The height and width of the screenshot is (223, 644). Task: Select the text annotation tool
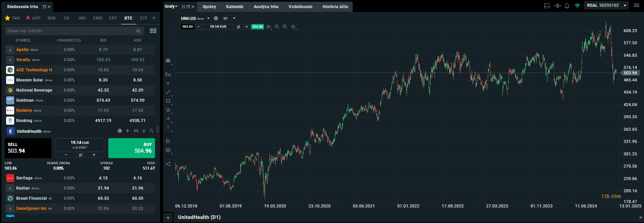(168, 127)
